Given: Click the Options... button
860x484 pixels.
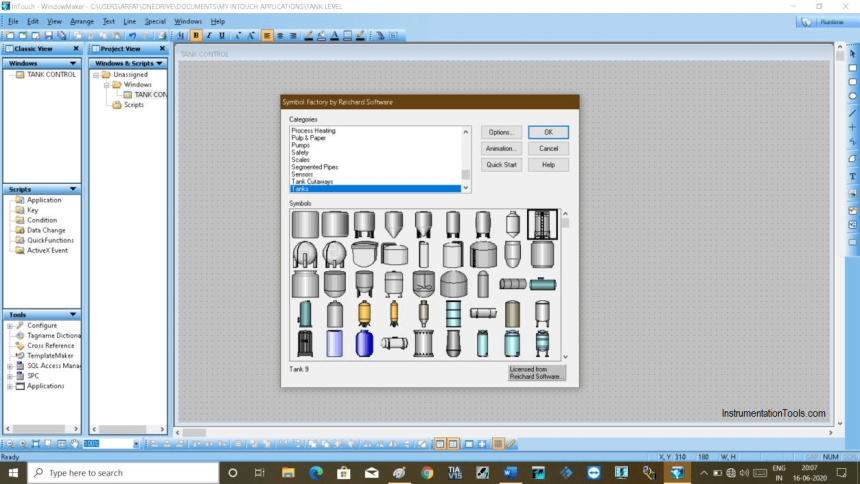Looking at the screenshot, I should tap(501, 132).
